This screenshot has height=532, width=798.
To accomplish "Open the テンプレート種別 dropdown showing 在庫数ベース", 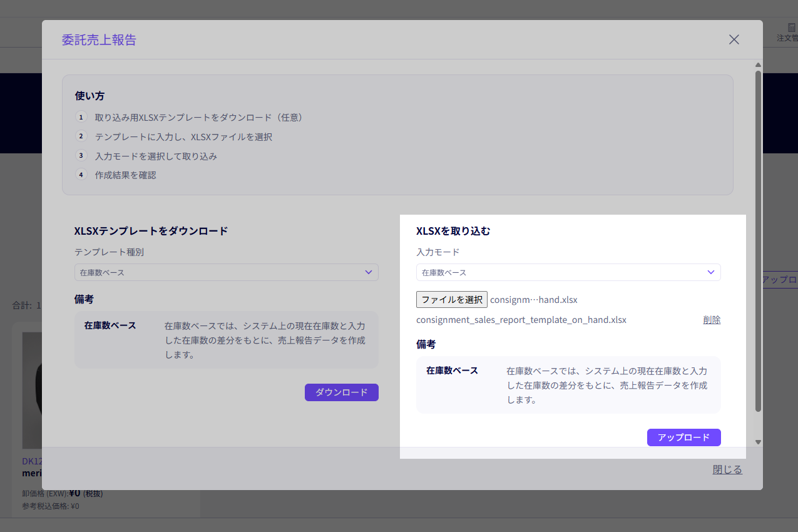I will 226,272.
